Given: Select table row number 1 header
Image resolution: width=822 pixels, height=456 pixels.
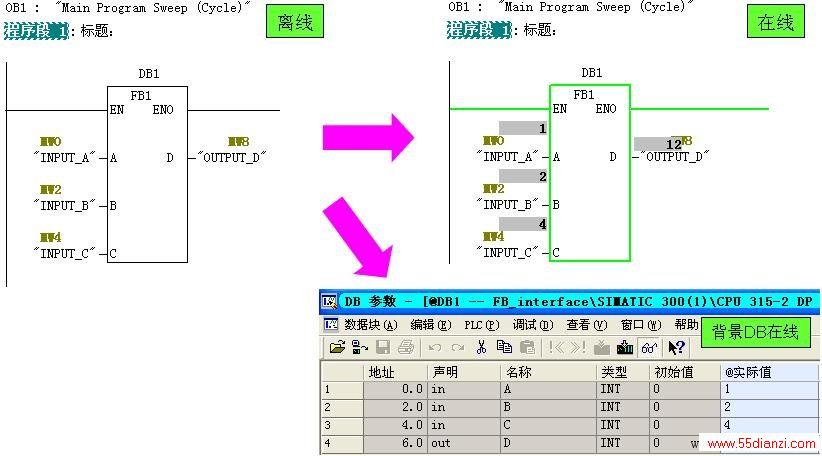Looking at the screenshot, I should tap(342, 389).
